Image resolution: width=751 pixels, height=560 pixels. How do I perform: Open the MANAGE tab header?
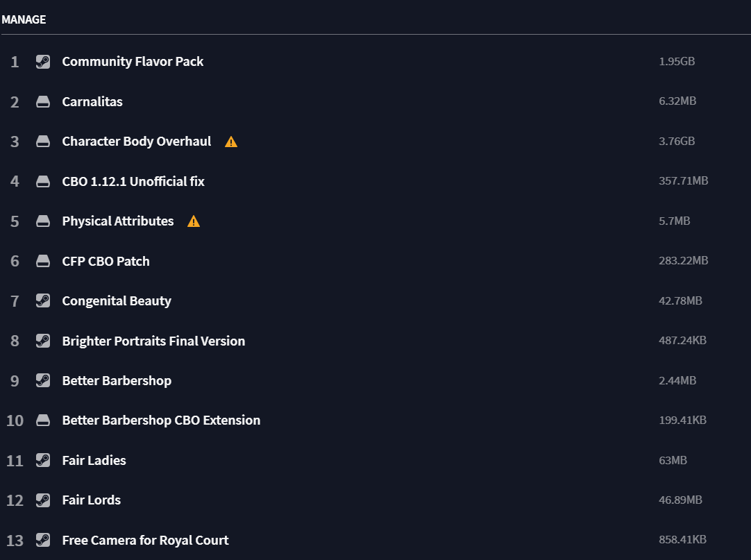[24, 19]
